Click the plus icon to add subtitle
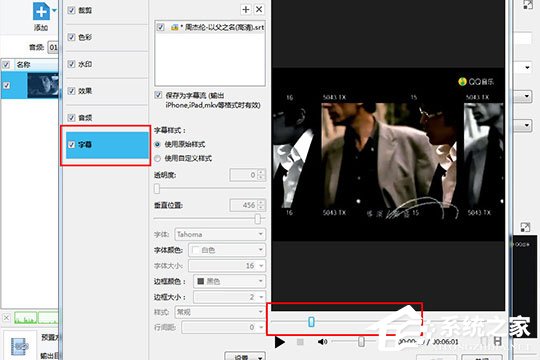 tap(246, 9)
